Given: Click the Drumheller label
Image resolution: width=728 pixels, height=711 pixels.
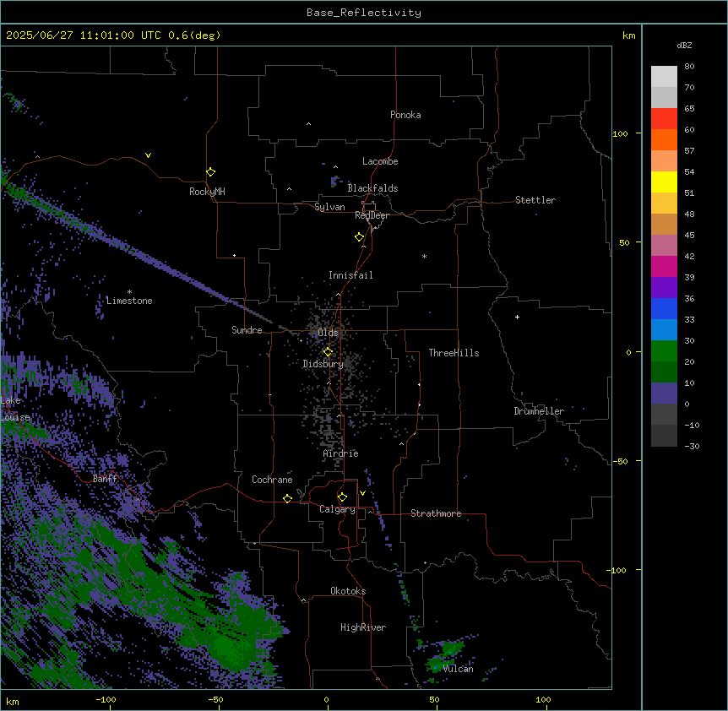Looking at the screenshot, I should click(x=539, y=411).
